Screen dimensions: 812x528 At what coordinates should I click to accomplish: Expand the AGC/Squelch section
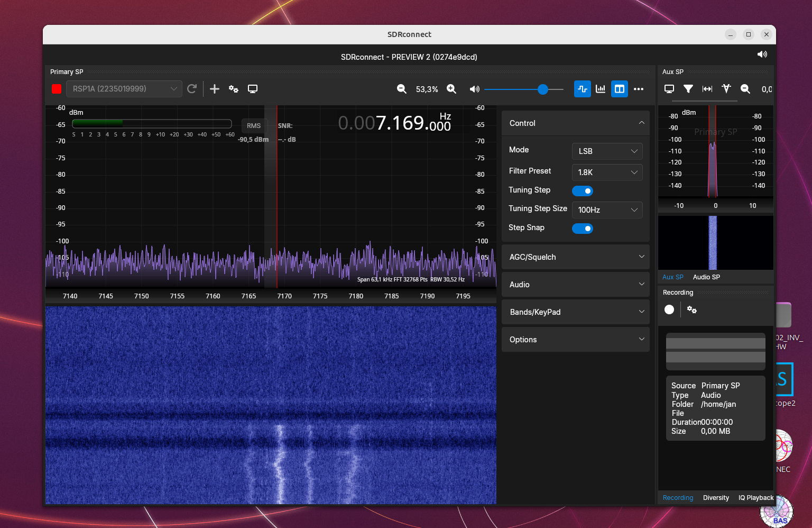click(576, 257)
